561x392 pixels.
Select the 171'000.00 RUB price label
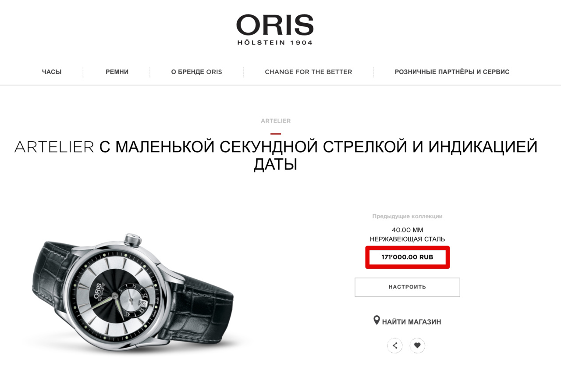coord(407,257)
